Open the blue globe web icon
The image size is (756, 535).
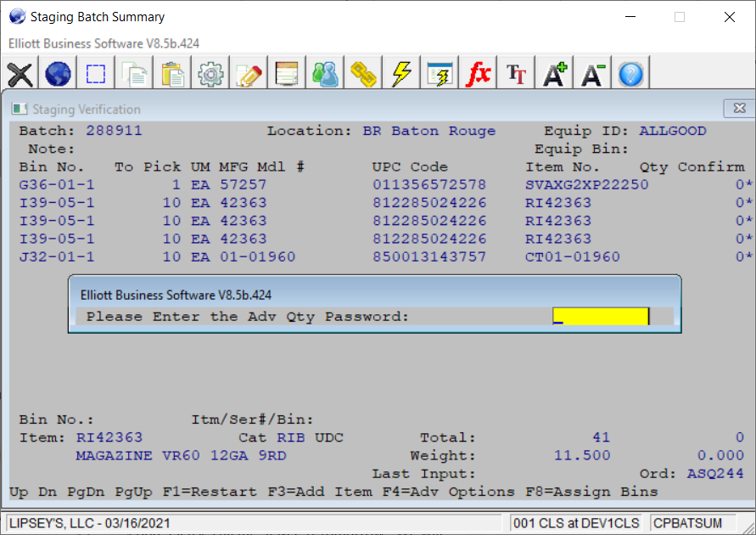pos(58,74)
